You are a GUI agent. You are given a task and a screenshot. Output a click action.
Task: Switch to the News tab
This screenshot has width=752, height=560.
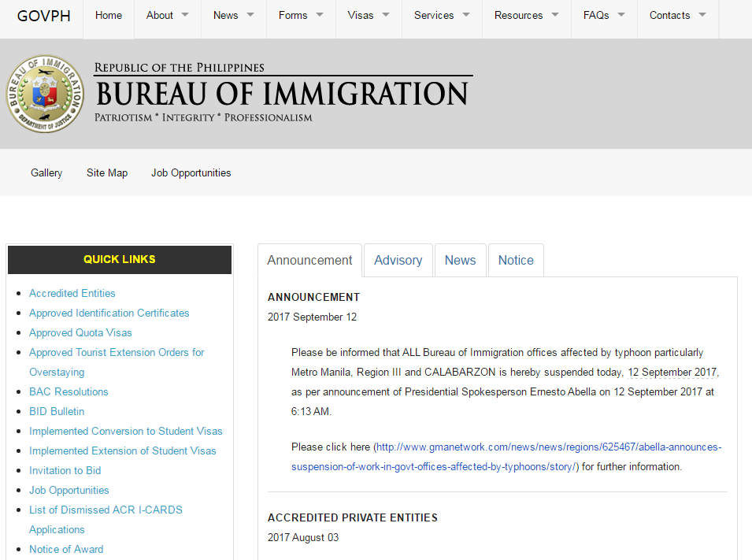coord(460,260)
